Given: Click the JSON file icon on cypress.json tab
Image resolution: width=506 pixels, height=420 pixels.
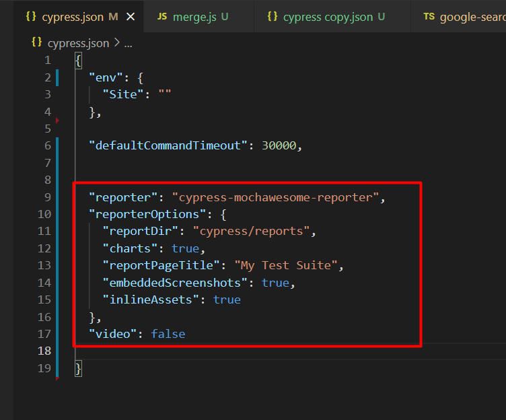Looking at the screenshot, I should tap(31, 16).
